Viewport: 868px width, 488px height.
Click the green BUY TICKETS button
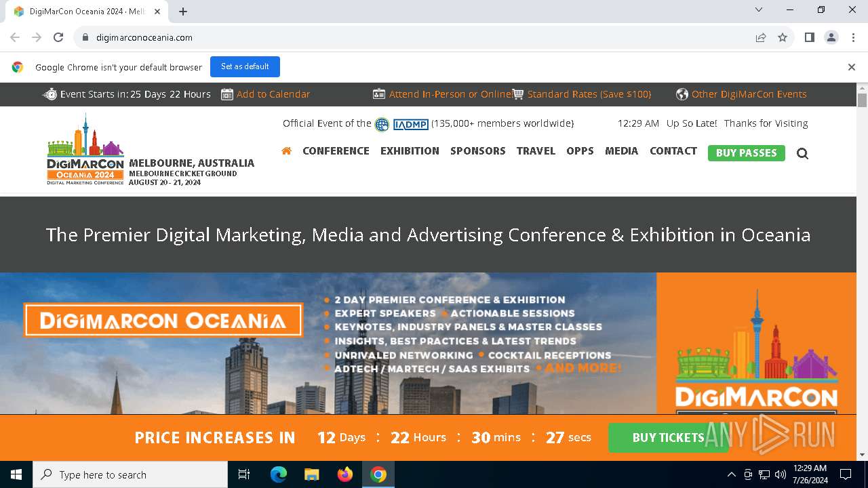coord(668,438)
